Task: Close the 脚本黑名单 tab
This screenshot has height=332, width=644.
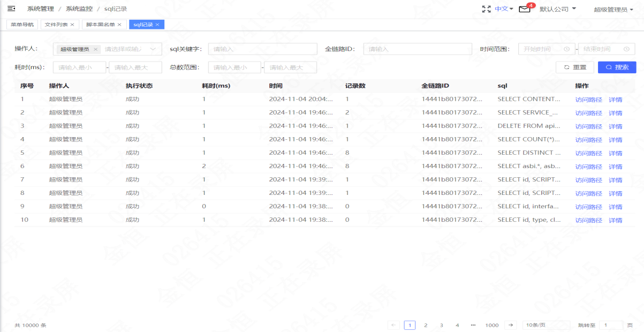Action: tap(119, 25)
